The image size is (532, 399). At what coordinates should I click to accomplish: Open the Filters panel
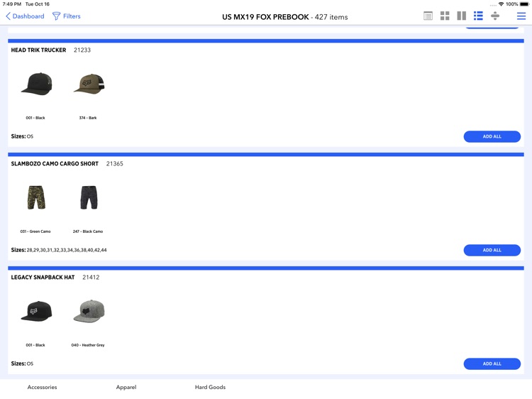(x=67, y=16)
